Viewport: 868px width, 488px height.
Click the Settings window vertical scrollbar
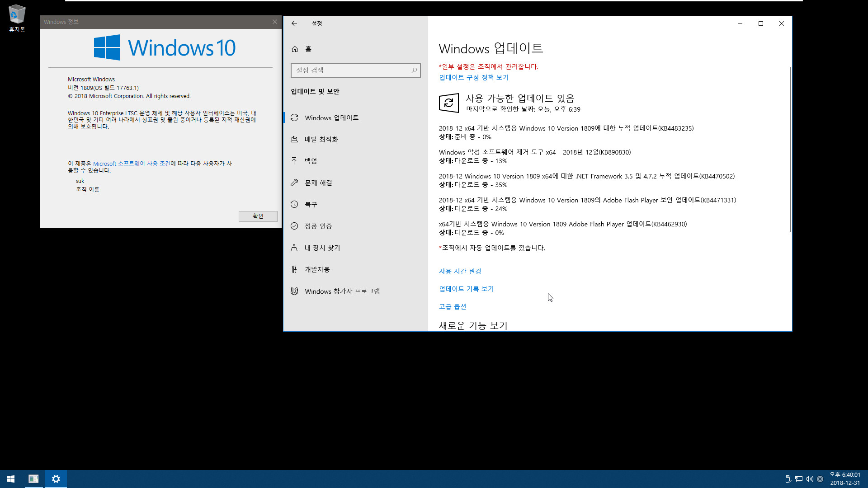tap(790, 149)
